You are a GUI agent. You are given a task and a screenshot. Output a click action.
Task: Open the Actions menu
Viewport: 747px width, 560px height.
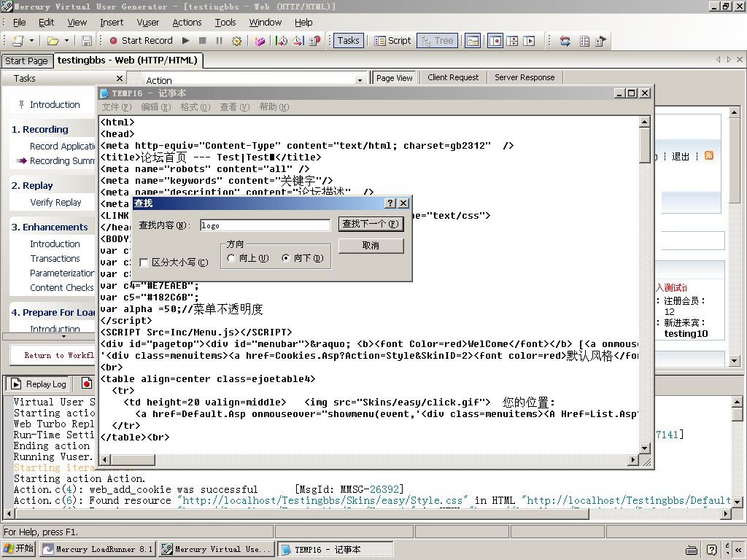(x=187, y=23)
